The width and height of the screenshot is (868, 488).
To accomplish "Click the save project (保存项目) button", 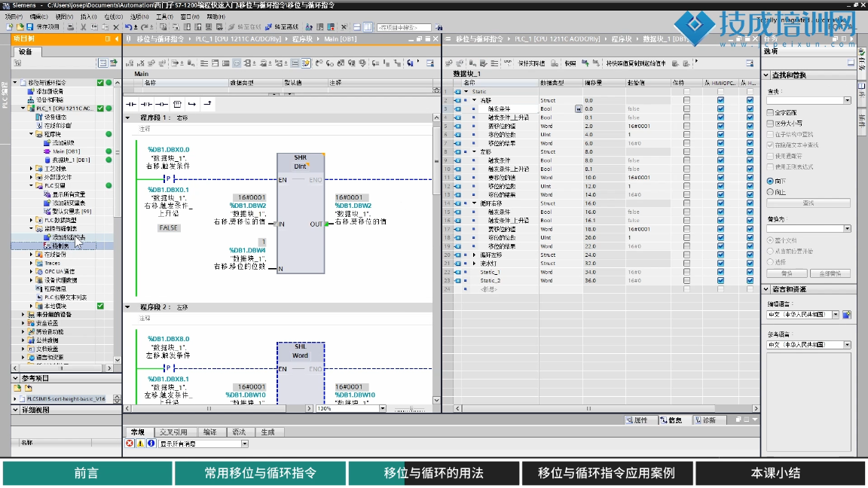I will (x=43, y=26).
